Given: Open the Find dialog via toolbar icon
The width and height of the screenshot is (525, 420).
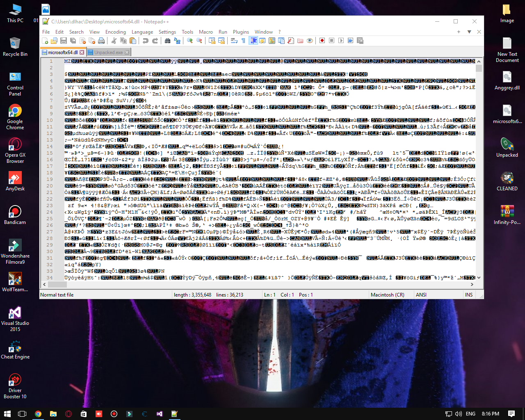Looking at the screenshot, I should [x=167, y=41].
